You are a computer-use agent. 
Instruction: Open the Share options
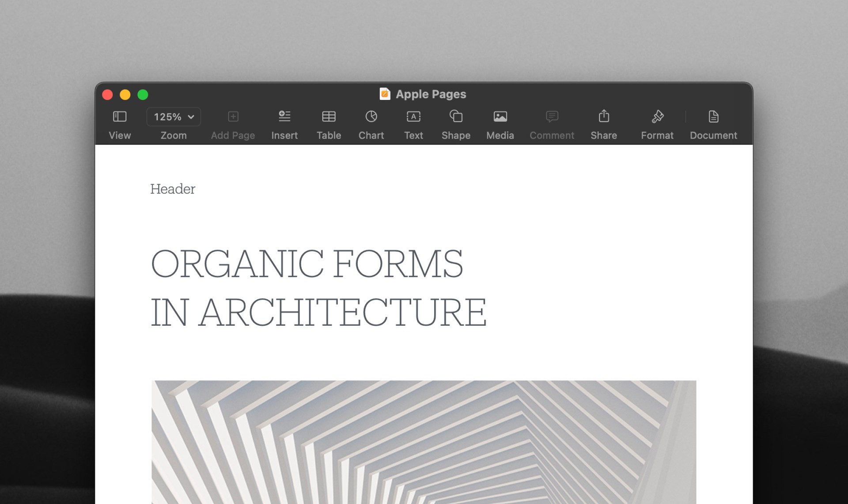click(x=602, y=124)
